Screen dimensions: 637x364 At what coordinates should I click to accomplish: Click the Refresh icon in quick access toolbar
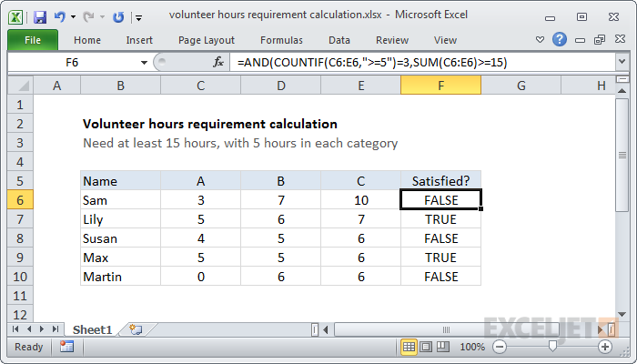point(118,17)
